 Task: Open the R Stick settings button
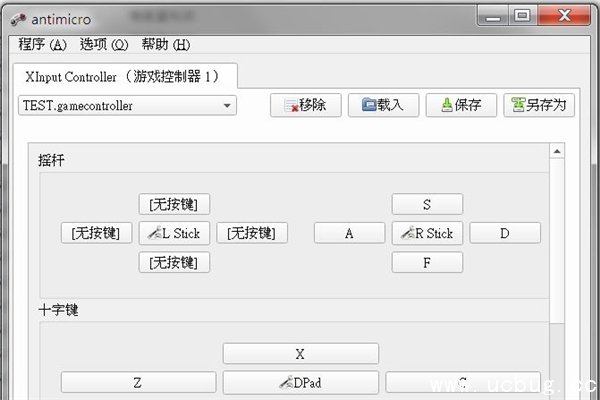tap(427, 233)
